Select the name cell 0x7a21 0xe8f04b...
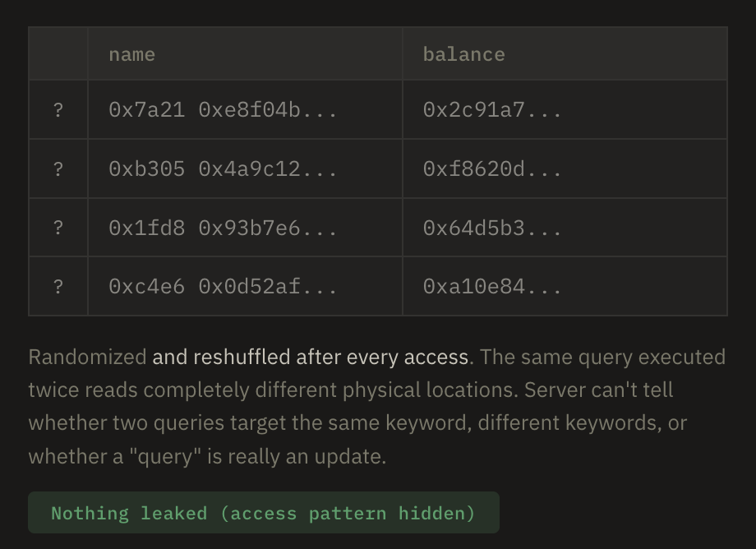This screenshot has width=756, height=549. [223, 110]
